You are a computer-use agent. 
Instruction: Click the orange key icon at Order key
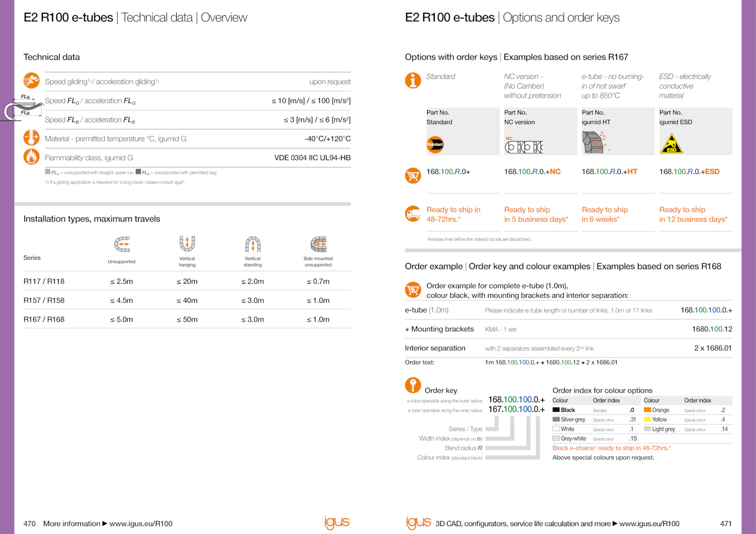pyautogui.click(x=413, y=385)
